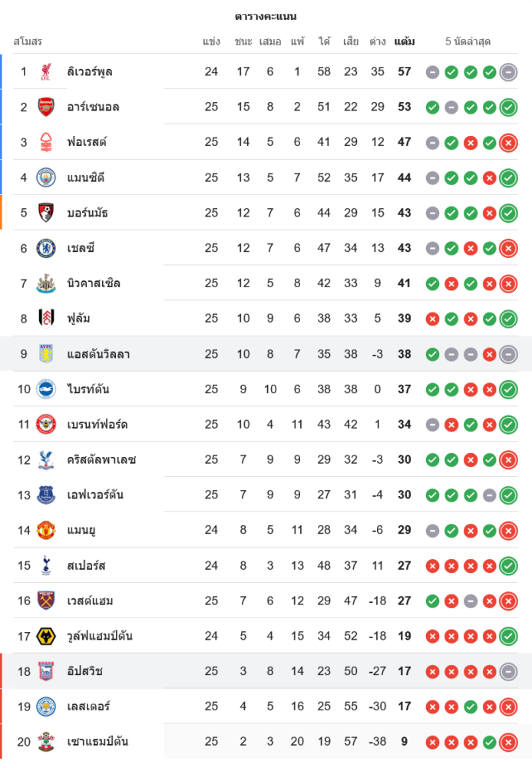Image resolution: width=532 pixels, height=768 pixels.
Task: Select the Newcastle club crest
Action: point(46,283)
